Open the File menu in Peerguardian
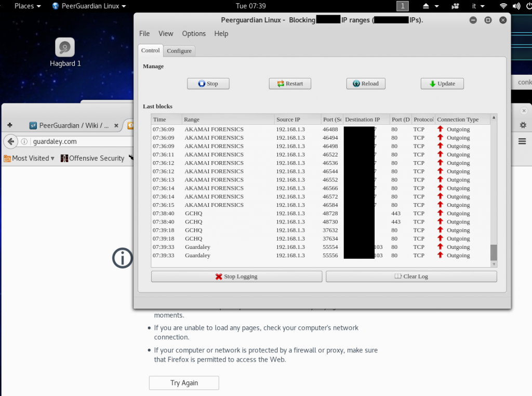 pos(144,34)
